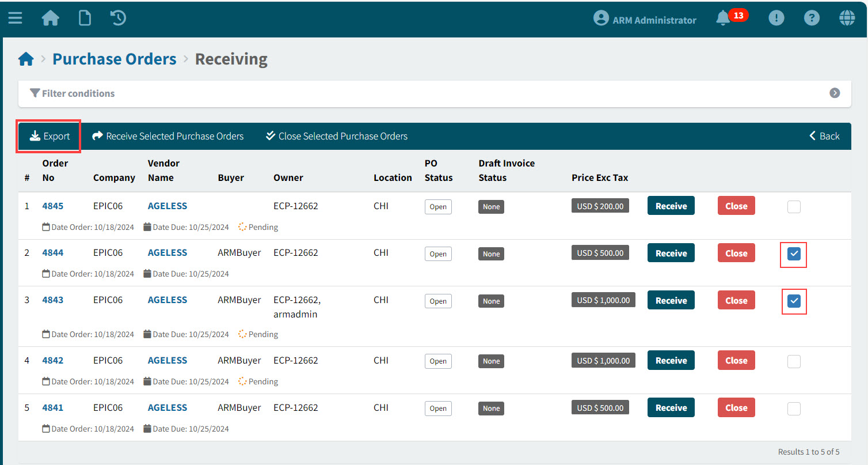Click Receive Selected Purchase Orders

(x=168, y=137)
